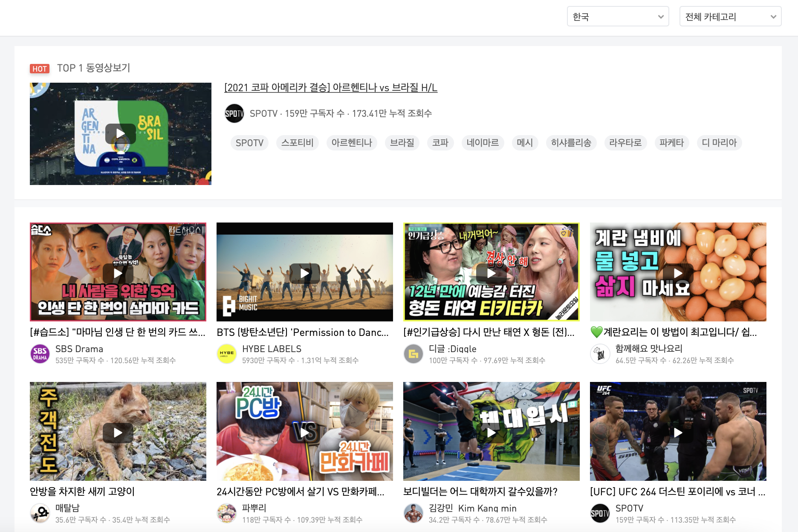The width and height of the screenshot is (798, 532).
Task: Play the UFC 264 fight video thumbnail
Action: [x=678, y=431]
